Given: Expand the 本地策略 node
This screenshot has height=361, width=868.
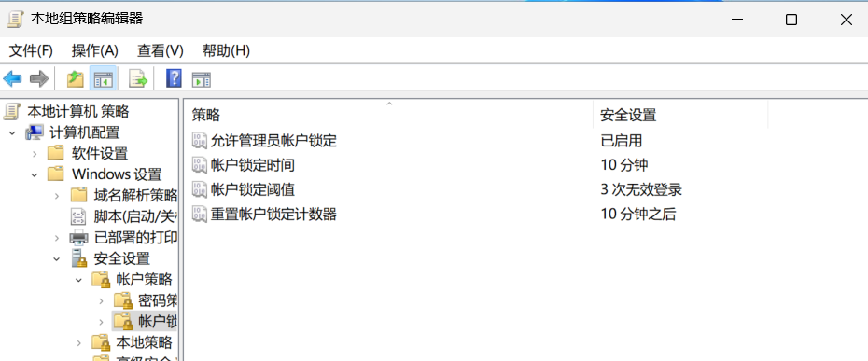Looking at the screenshot, I should coord(78,342).
